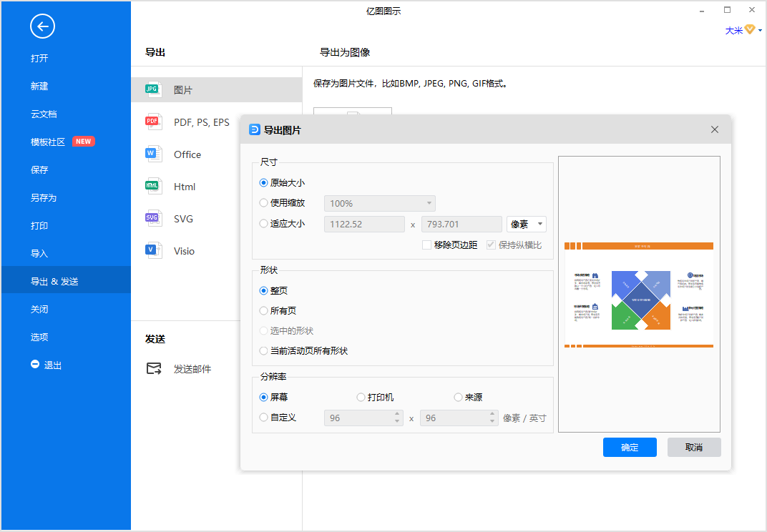Click the back arrow circle icon

(42, 26)
